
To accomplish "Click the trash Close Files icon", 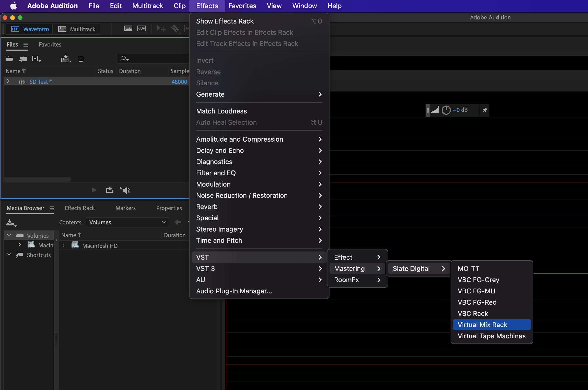I will 81,59.
